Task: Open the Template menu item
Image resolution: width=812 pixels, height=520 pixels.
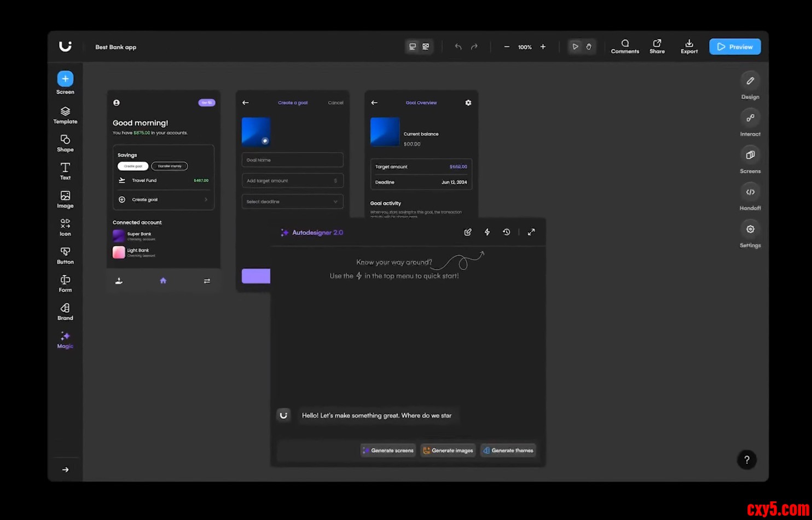Action: click(x=65, y=115)
